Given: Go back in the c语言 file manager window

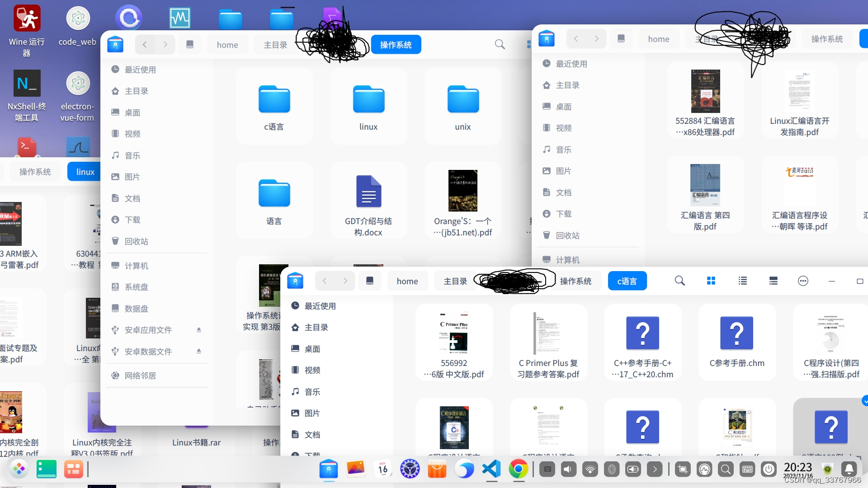Looking at the screenshot, I should [x=325, y=281].
